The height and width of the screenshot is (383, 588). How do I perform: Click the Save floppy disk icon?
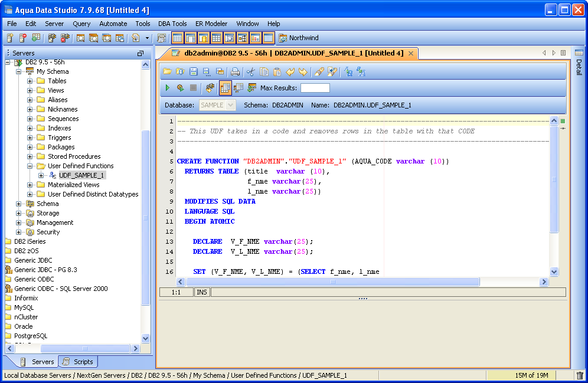(x=193, y=72)
